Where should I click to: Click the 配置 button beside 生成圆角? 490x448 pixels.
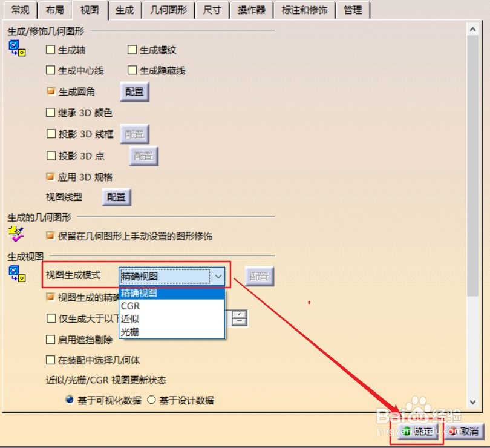134,91
